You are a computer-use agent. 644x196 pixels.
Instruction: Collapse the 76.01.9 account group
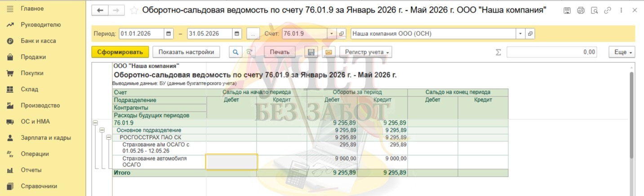pos(95,123)
